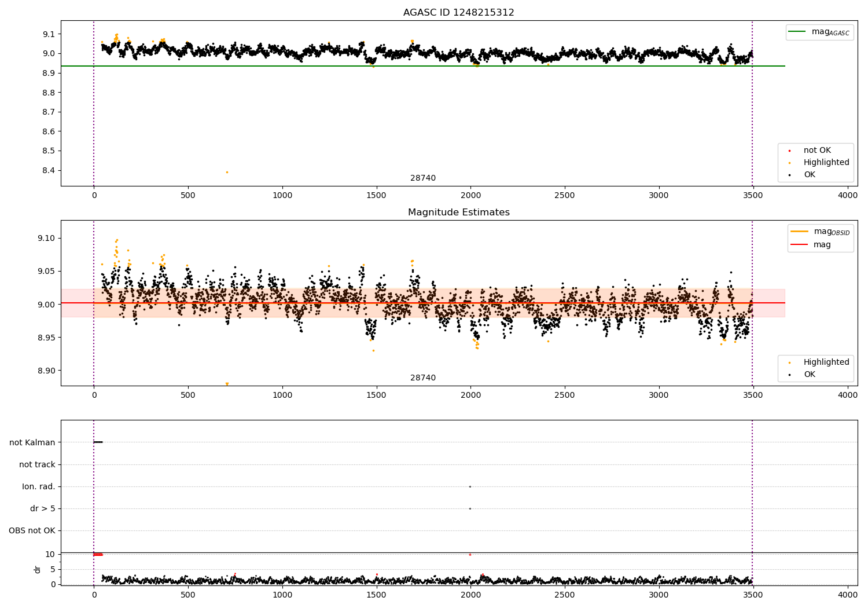This screenshot has width=868, height=608.
Task: Click the "2000" x-tick under the bottom plot
Action: pos(470,595)
